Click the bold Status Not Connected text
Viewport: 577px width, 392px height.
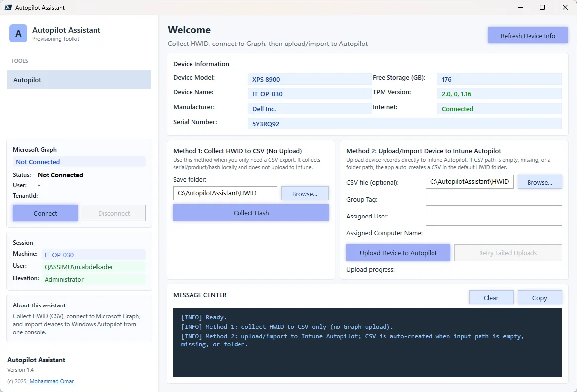(x=60, y=175)
